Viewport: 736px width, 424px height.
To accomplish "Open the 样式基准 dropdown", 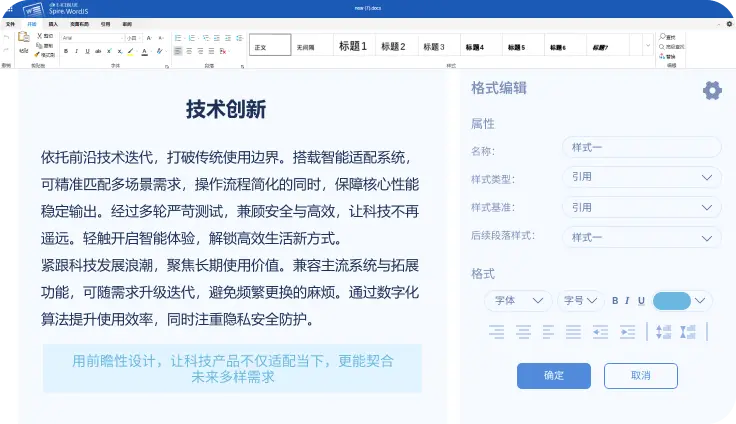I will pyautogui.click(x=642, y=207).
